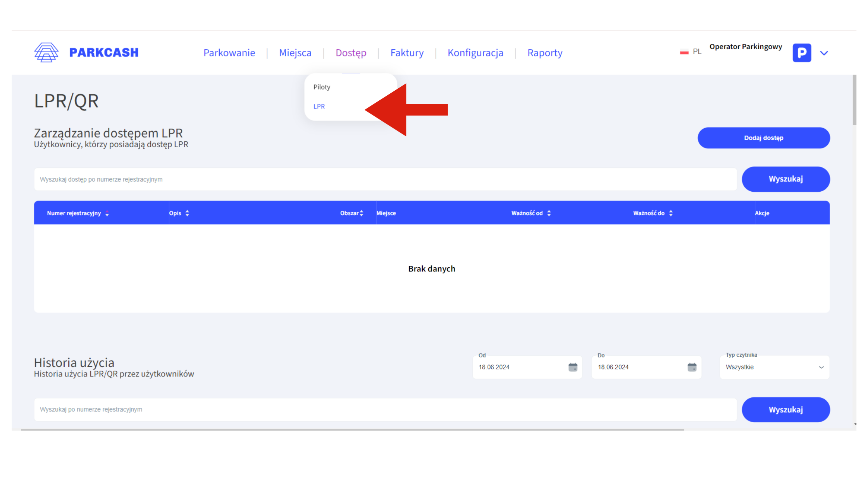Click the vertical page scrollbar
868x488 pixels.
[854, 100]
